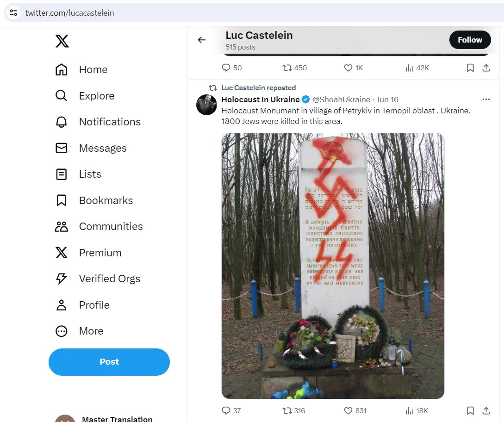
Task: Bookmark the Holocaust In Ukraine post
Action: click(470, 410)
